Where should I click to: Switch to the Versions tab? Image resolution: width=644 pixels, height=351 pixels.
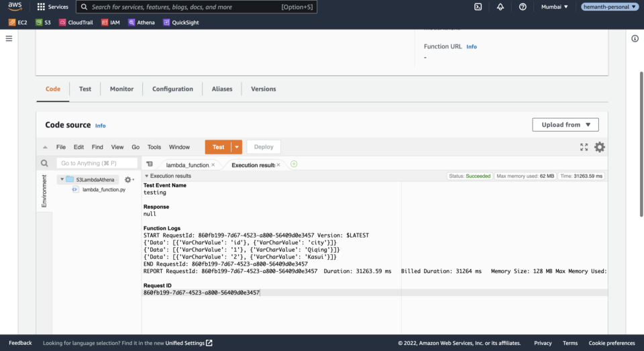pos(263,89)
